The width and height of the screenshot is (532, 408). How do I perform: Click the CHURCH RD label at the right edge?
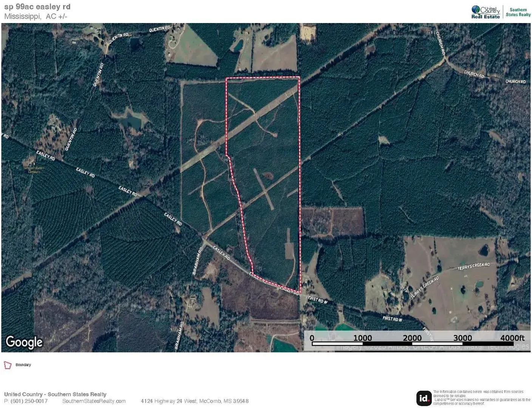pyautogui.click(x=516, y=82)
